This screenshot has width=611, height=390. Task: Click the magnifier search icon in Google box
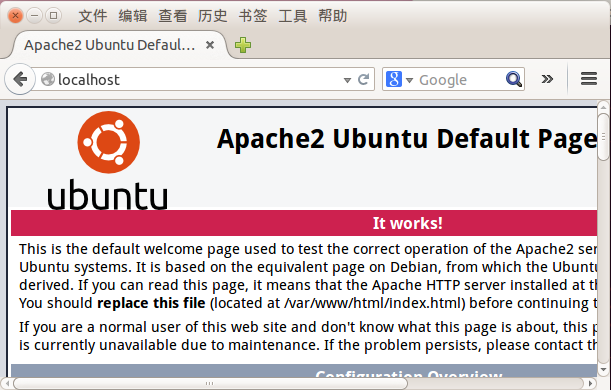click(x=514, y=79)
